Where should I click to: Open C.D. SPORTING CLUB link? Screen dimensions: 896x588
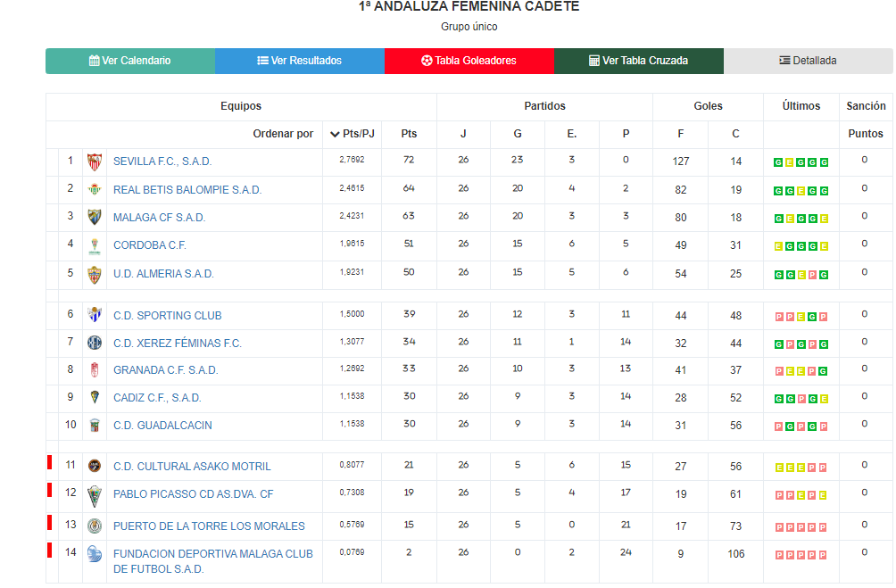tap(168, 316)
